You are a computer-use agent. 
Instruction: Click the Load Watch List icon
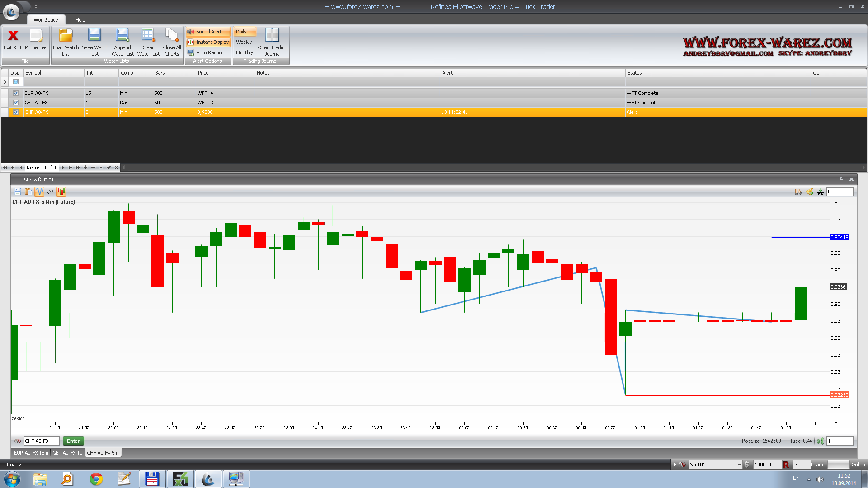[66, 36]
